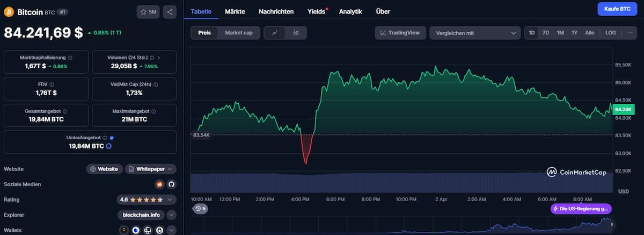Open info icon next to Gesamtangebot

[66, 111]
